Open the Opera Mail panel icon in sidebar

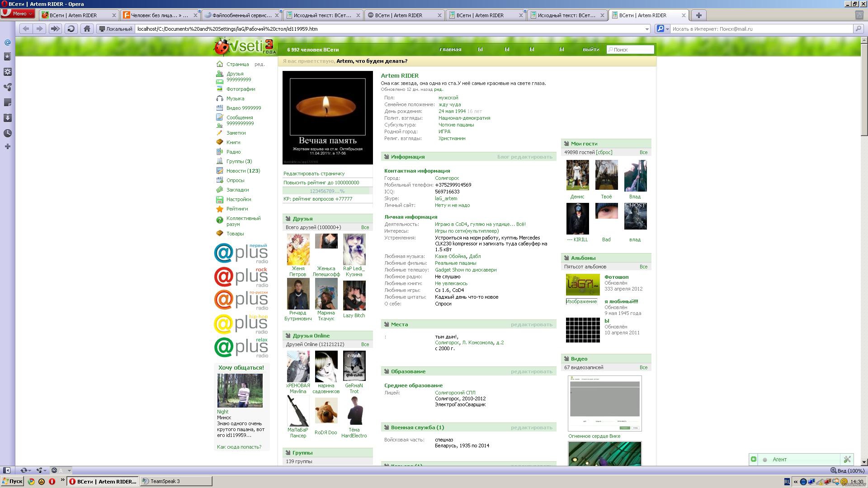point(7,42)
